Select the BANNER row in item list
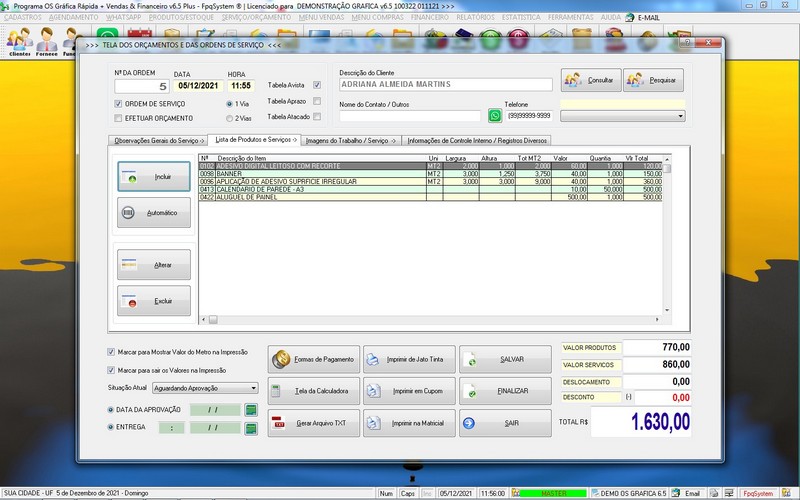Viewport: 800px width, 500px height. click(430, 174)
